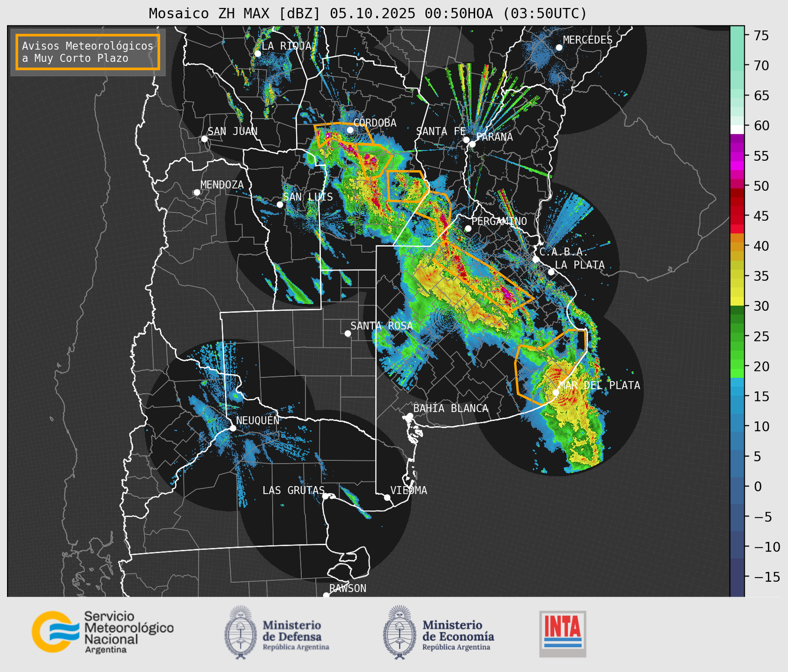
Task: Click the LA RIOJA city label
Action: [286, 46]
